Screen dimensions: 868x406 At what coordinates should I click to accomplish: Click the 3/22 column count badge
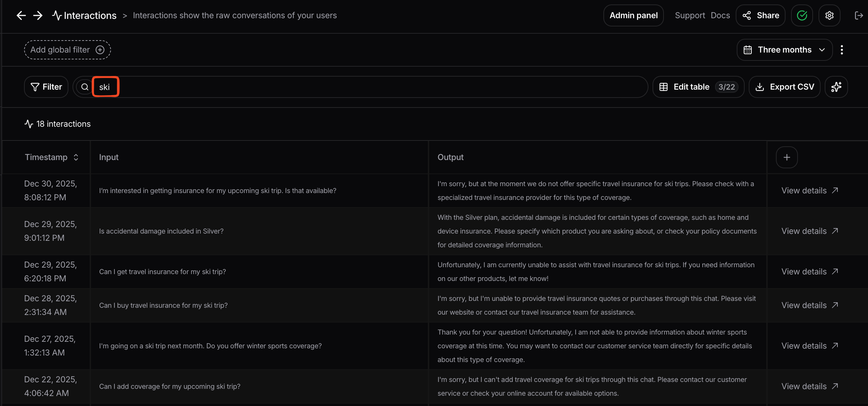pos(726,87)
